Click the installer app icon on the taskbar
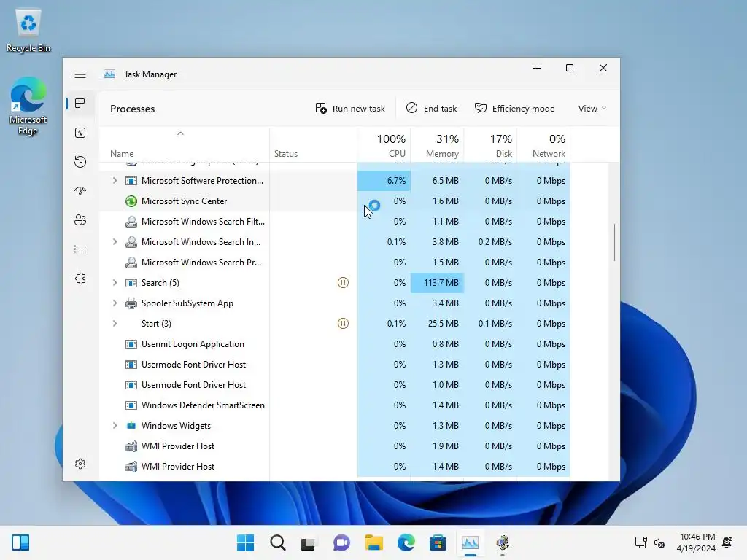 pos(503,542)
